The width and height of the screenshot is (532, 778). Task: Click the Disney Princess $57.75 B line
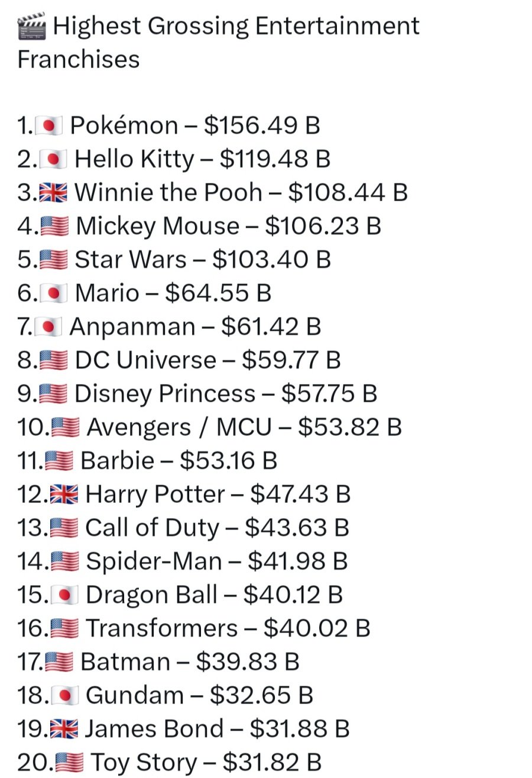click(225, 394)
